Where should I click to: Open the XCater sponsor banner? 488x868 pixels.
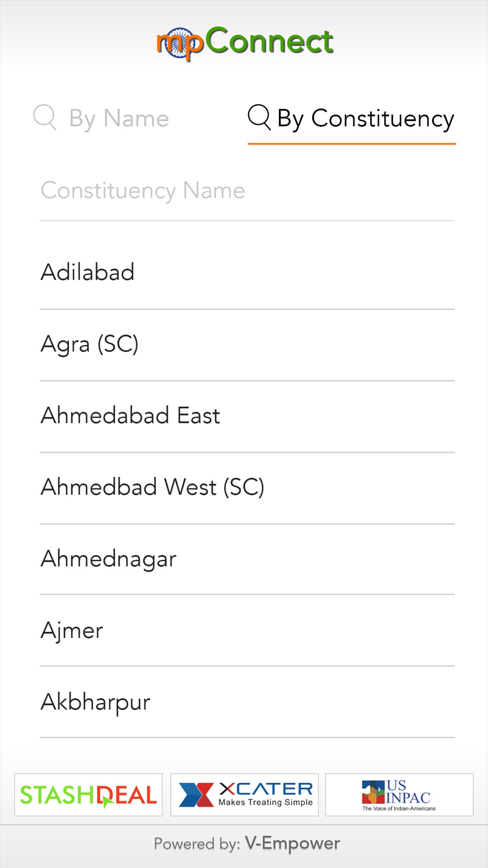pyautogui.click(x=244, y=794)
